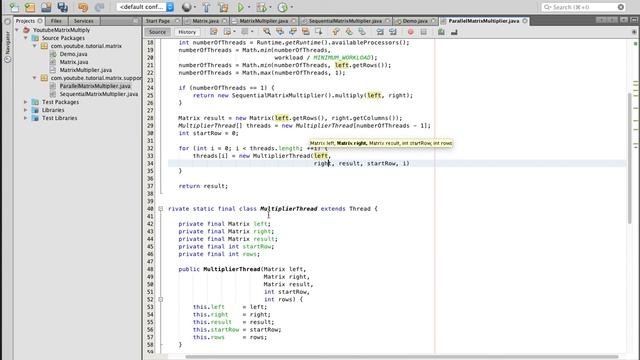Screen dimensions: 640x360
Task: Click the Find Selection magnifier icon
Action: (x=267, y=32)
